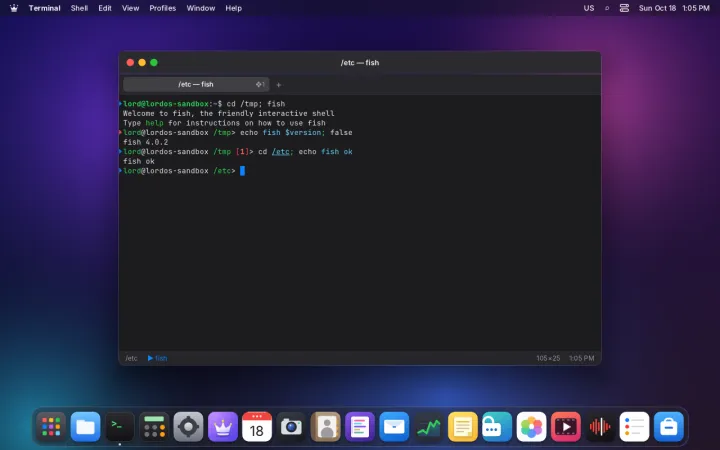Launch the Camera app from dock

tap(291, 427)
